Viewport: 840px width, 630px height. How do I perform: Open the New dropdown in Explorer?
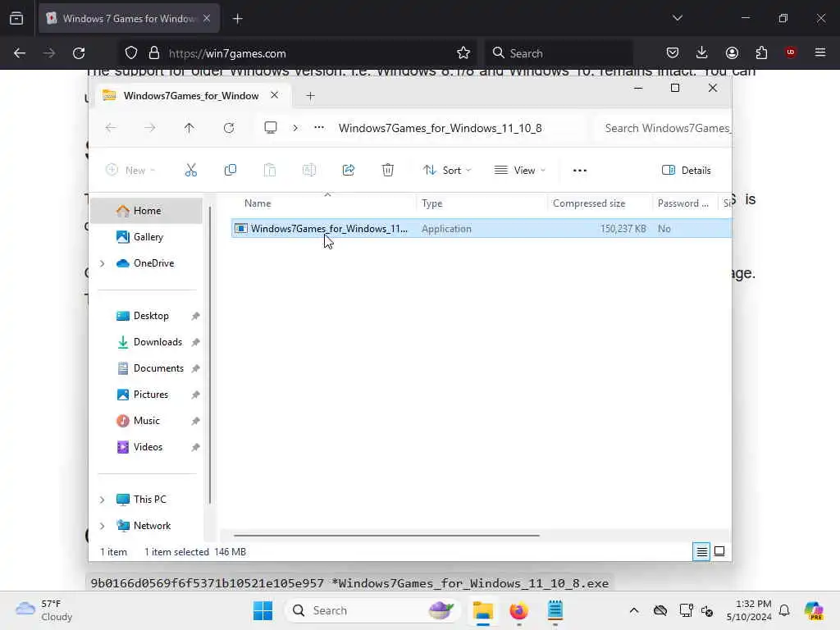point(130,171)
